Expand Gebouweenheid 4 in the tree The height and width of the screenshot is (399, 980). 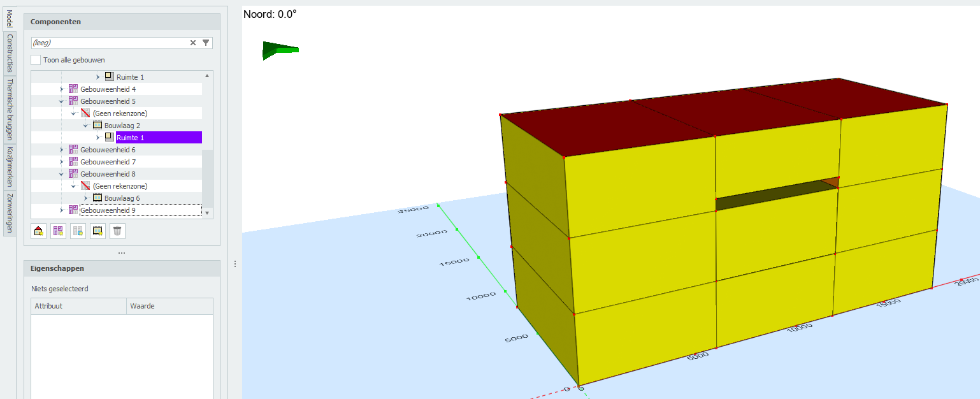point(62,89)
